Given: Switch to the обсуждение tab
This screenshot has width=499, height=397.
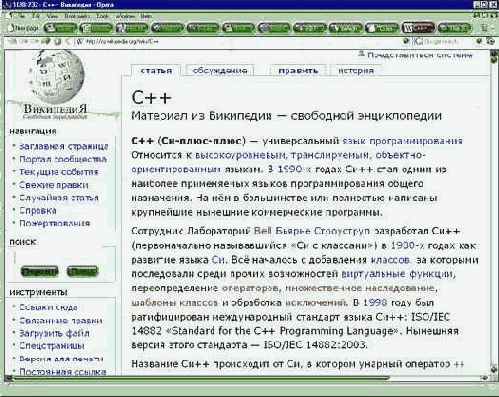Looking at the screenshot, I should (220, 71).
